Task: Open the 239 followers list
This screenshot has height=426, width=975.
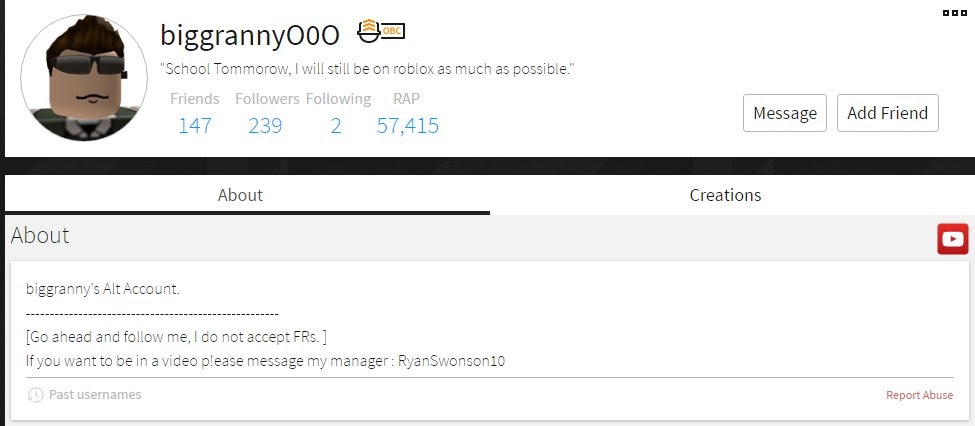Action: (266, 126)
